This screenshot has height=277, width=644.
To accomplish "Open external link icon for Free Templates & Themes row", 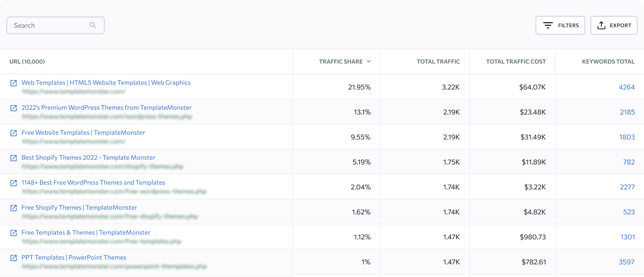I will coord(14,233).
